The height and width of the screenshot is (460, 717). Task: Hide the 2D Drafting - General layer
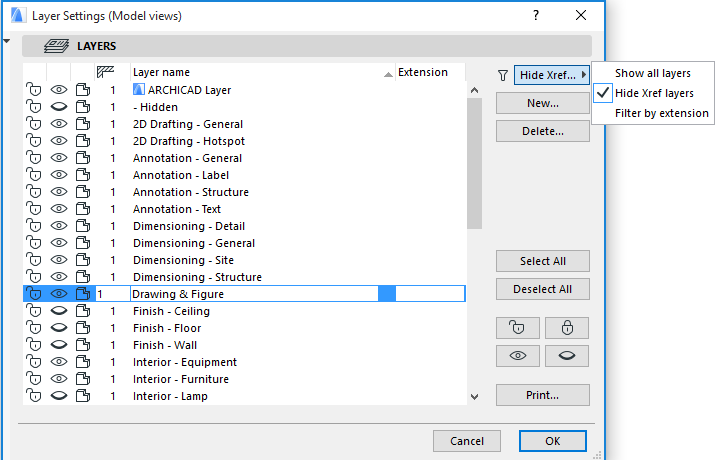click(x=59, y=124)
